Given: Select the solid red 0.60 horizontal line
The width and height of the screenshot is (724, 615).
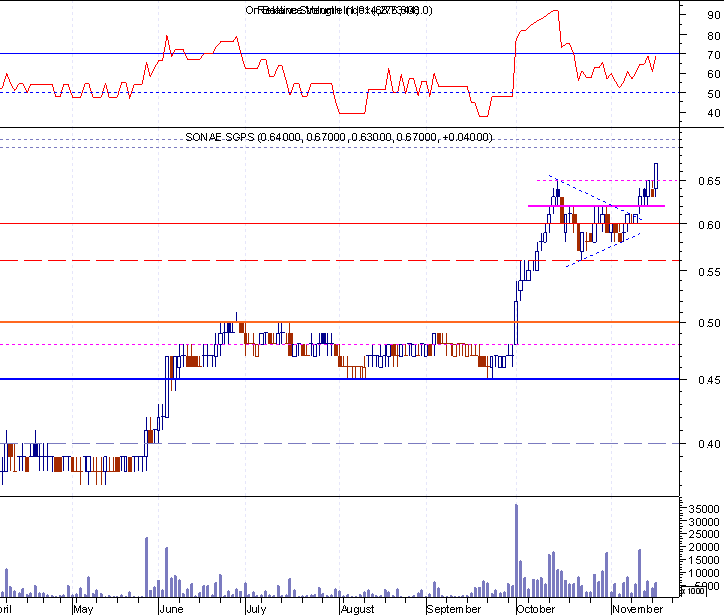Looking at the screenshot, I should pyautogui.click(x=339, y=223).
